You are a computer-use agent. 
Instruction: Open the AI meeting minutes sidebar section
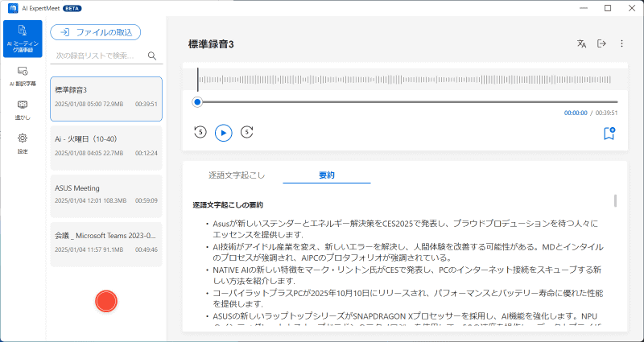point(23,39)
